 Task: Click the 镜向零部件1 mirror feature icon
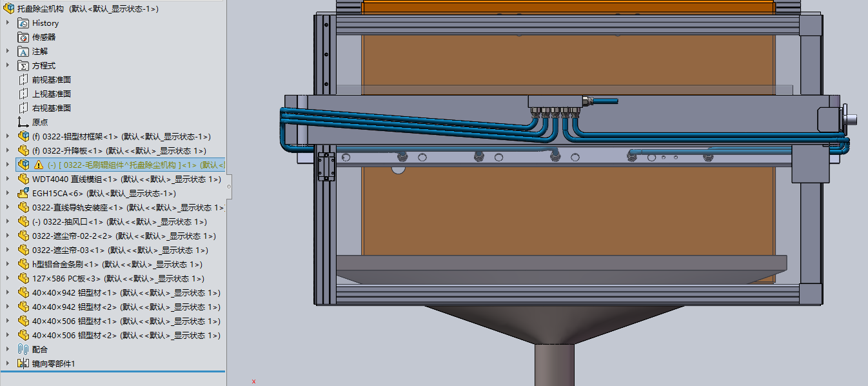click(23, 363)
